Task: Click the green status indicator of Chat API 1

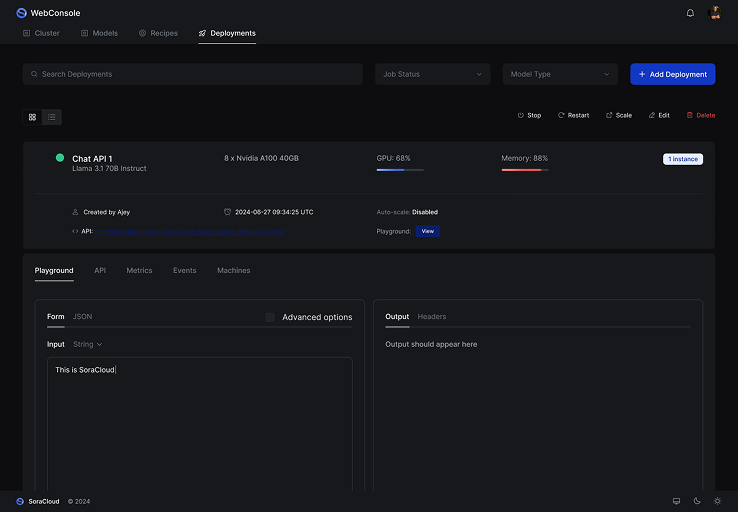Action: coord(60,158)
